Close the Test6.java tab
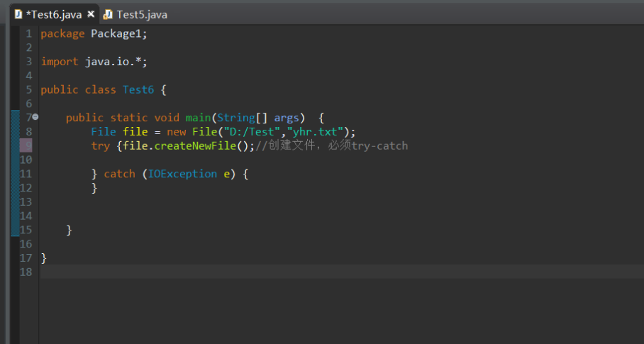Image resolution: width=644 pixels, height=344 pixels. click(x=91, y=14)
